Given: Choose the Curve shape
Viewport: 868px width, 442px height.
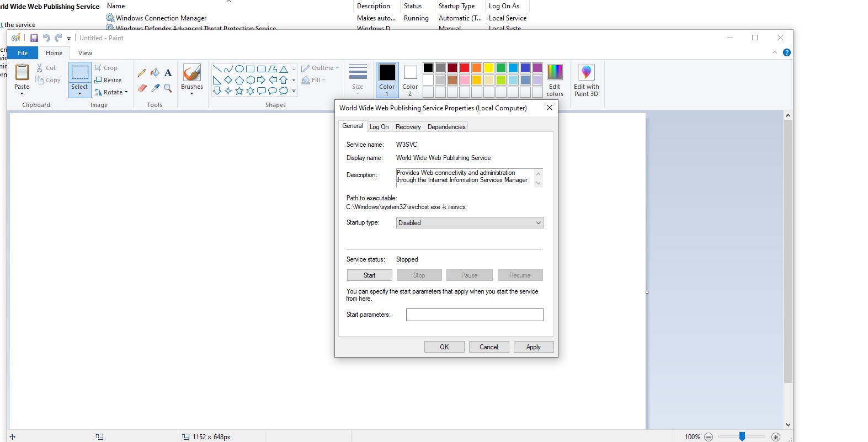Looking at the screenshot, I should click(x=228, y=69).
